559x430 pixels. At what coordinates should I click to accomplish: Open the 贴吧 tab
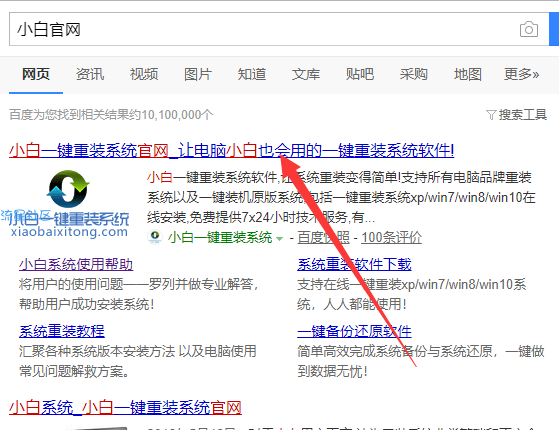tap(360, 74)
